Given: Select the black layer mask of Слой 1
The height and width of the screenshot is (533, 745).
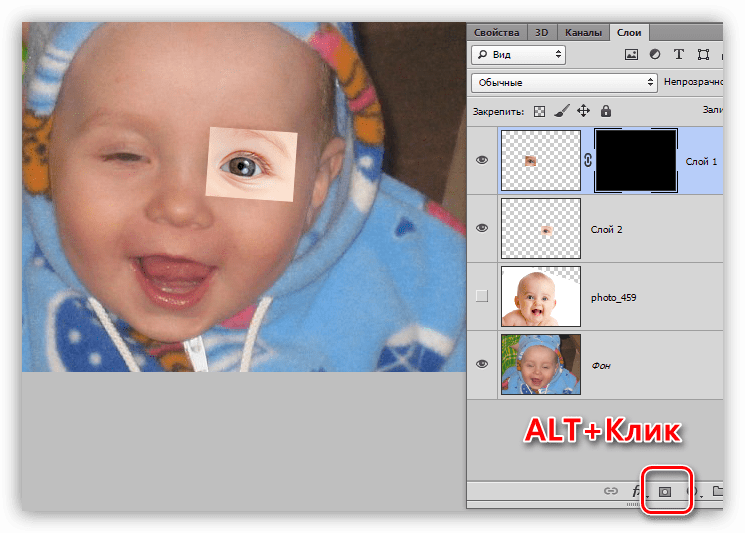Looking at the screenshot, I should point(636,161).
